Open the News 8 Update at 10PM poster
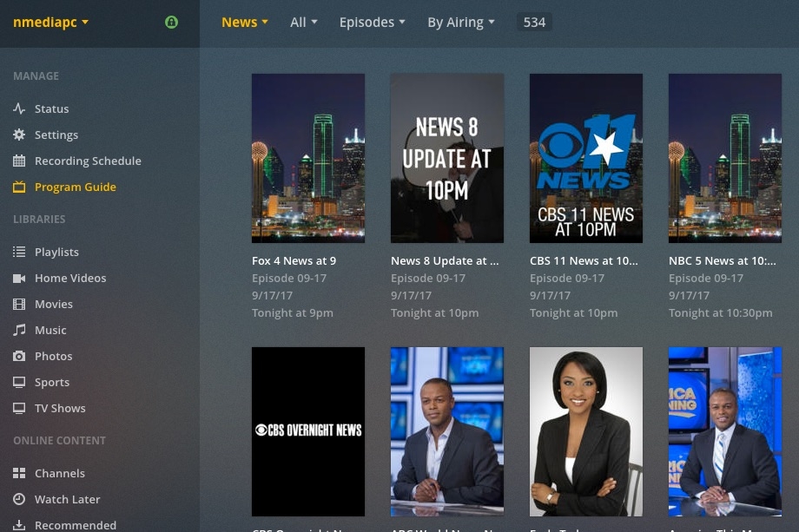Image resolution: width=799 pixels, height=532 pixels. [x=447, y=158]
